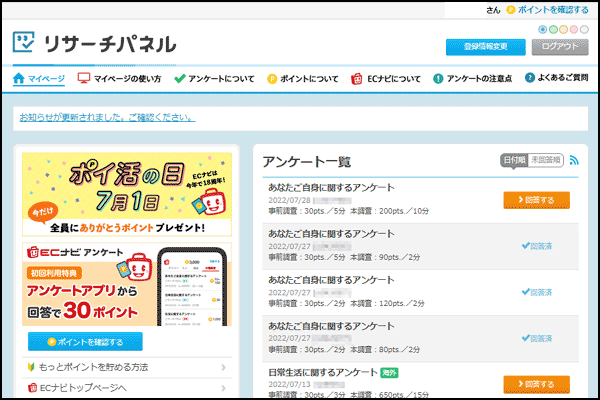Open アンケートの注意点 menu item

[473, 79]
